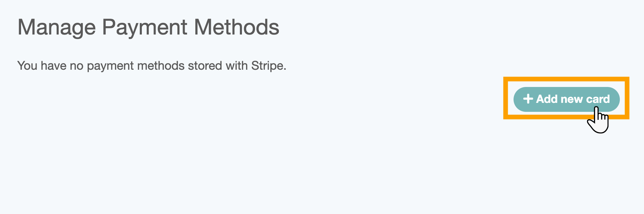This screenshot has width=644, height=214.
Task: Open the new card form via the teal button
Action: click(566, 99)
